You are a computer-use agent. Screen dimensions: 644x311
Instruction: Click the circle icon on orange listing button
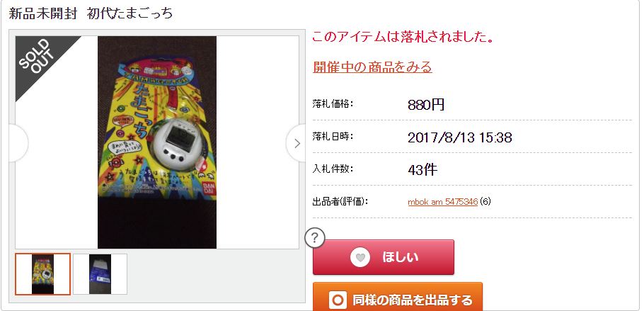(x=338, y=300)
